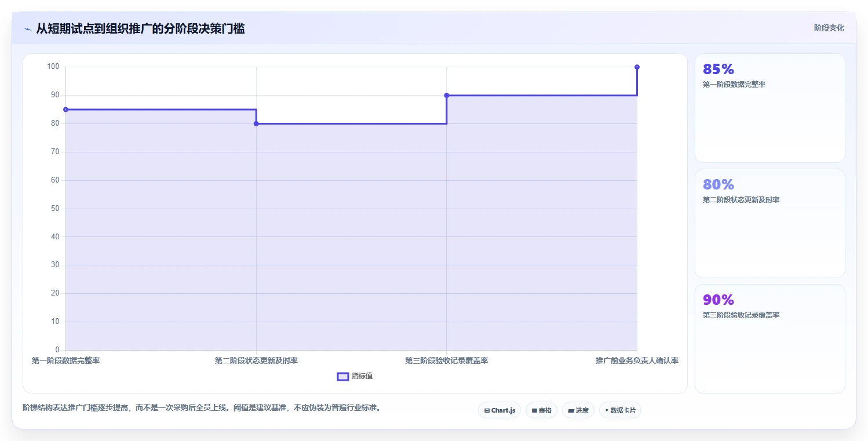Click the legend color box for 指标值

tap(343, 377)
